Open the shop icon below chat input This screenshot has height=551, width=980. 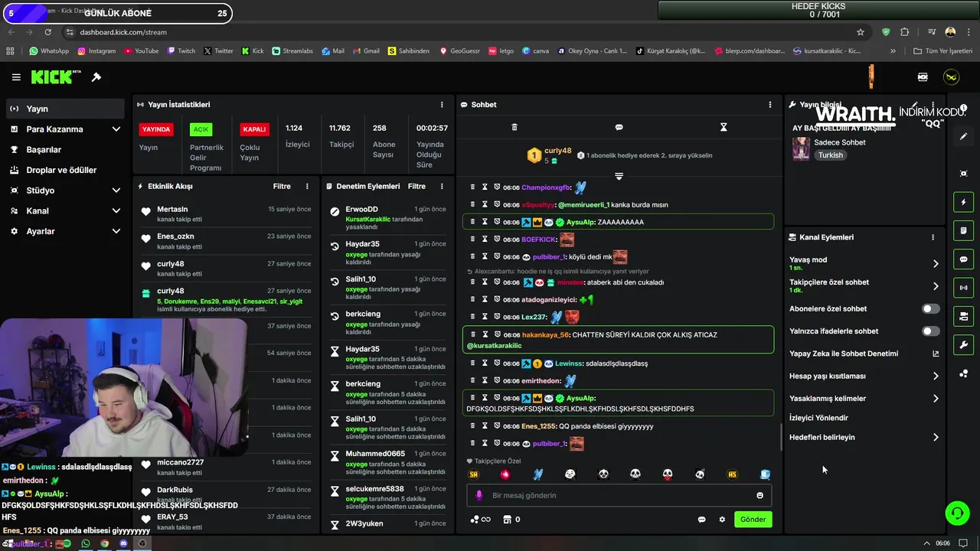(x=506, y=520)
